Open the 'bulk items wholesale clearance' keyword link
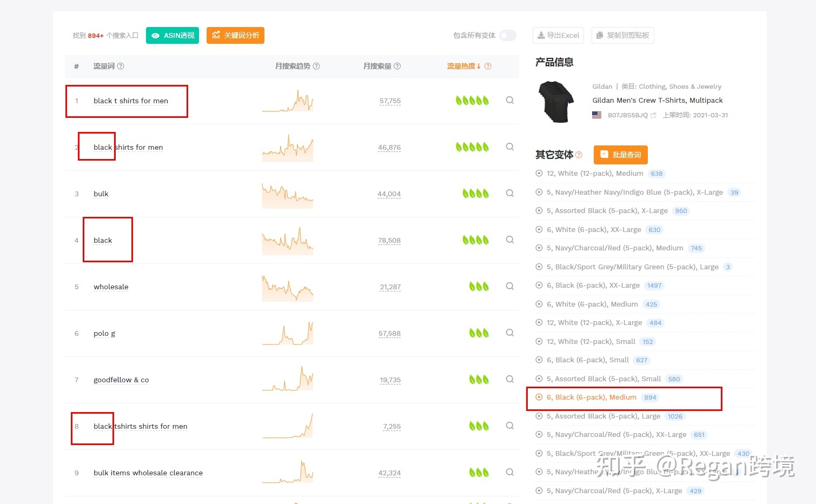 (x=148, y=472)
